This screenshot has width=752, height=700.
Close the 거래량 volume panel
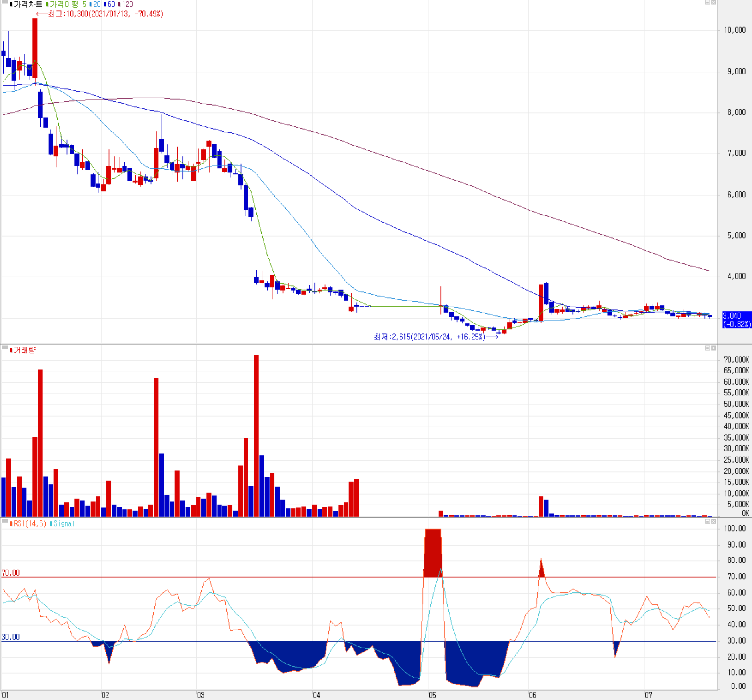(x=713, y=348)
